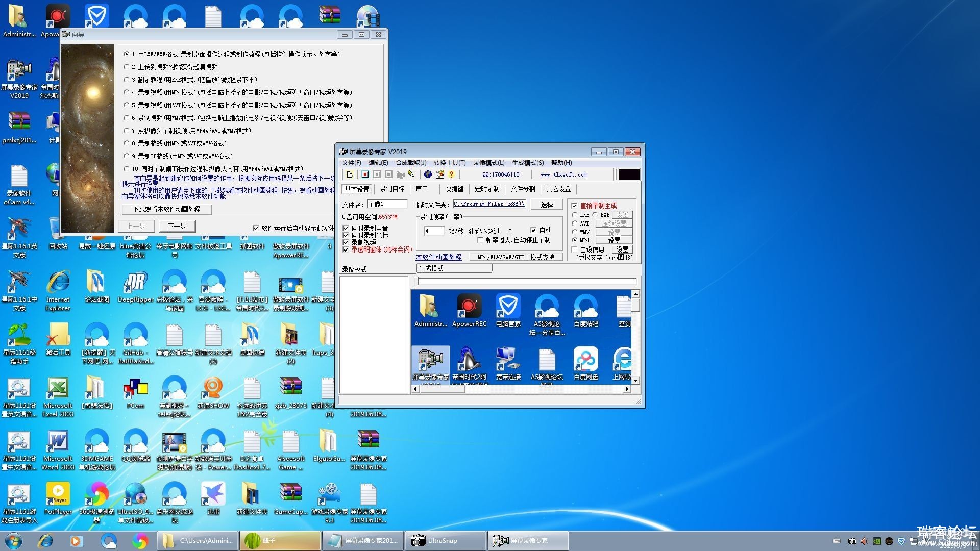Select 电脑管家 icon in preview pane
This screenshot has width=980, height=551.
click(508, 310)
